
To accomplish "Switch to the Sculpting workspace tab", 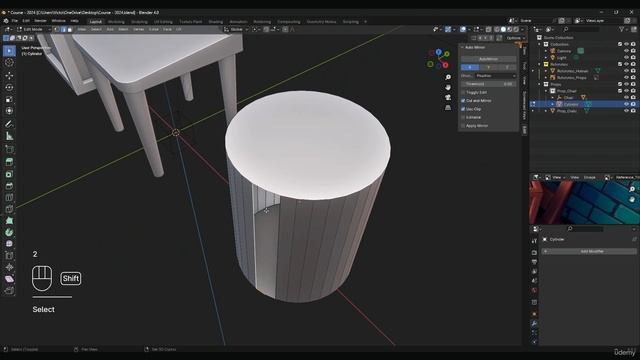I will pyautogui.click(x=139, y=22).
